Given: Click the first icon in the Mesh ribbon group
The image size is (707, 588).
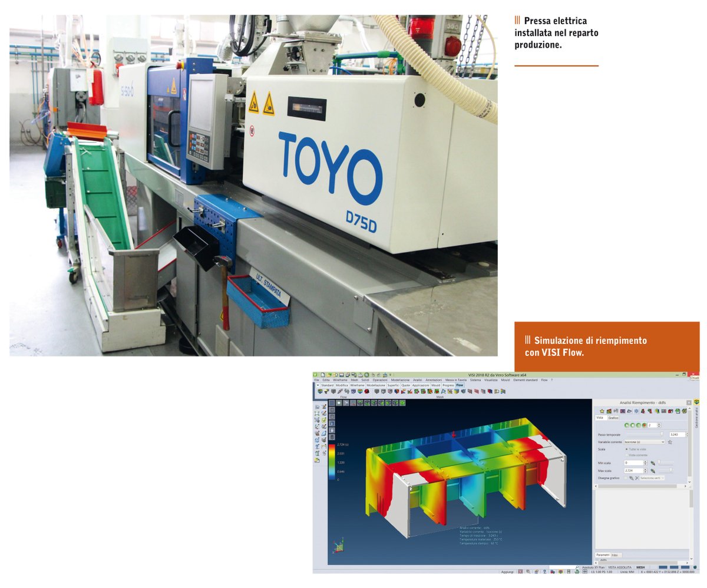Looking at the screenshot, I should [x=376, y=391].
